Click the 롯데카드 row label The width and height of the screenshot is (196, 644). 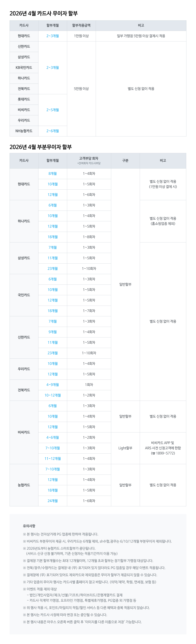[24, 99]
